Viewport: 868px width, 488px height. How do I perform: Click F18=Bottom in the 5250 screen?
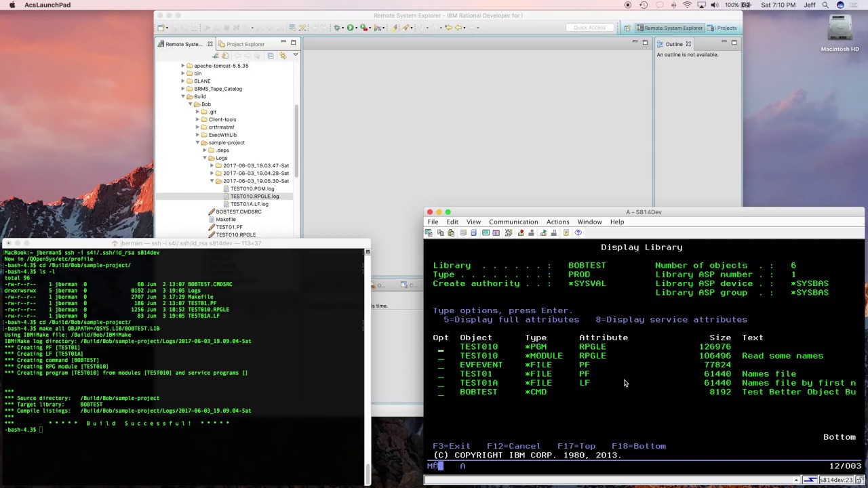pyautogui.click(x=639, y=446)
